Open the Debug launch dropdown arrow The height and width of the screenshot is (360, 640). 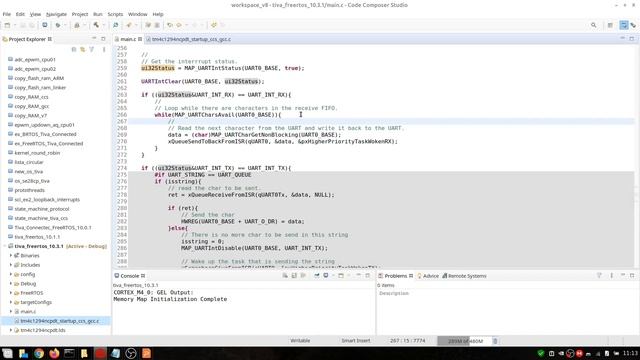coord(64,25)
